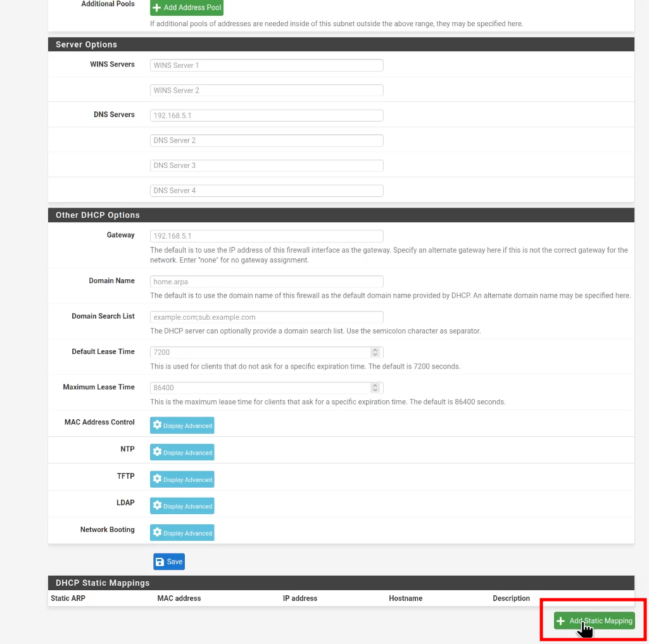Decrease Default Lease Time with down arrow

[x=375, y=355]
